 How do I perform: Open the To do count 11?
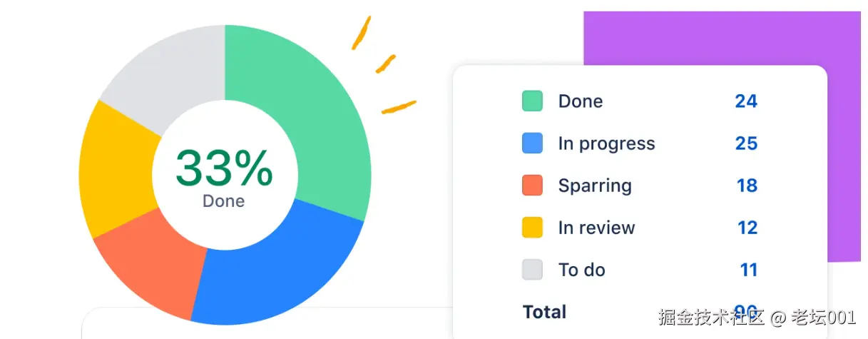(x=748, y=270)
